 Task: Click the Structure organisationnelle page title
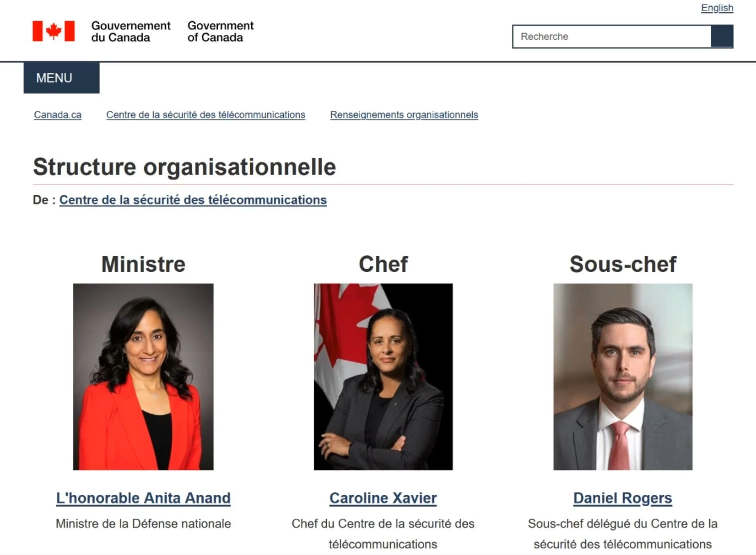184,167
